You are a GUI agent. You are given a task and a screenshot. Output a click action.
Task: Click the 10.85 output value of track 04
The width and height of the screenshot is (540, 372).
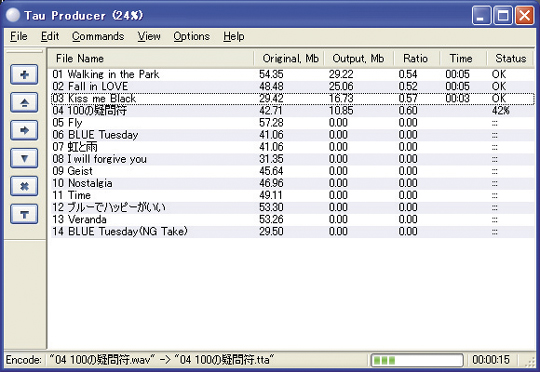click(341, 111)
